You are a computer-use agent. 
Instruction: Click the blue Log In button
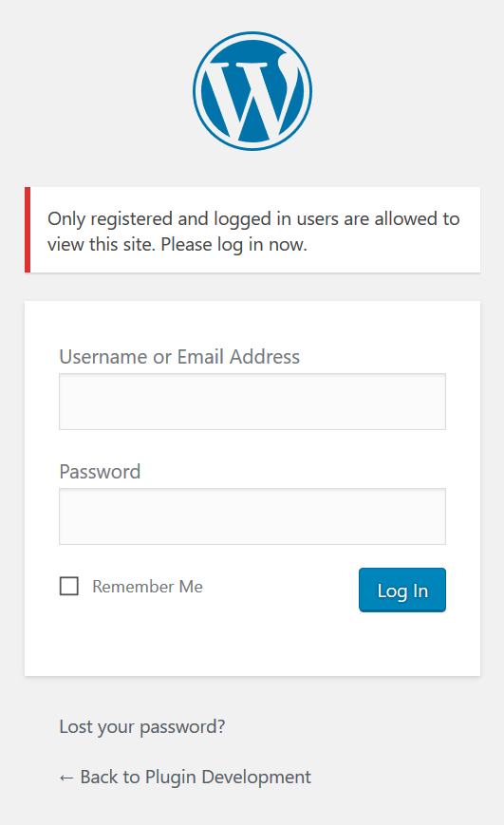[402, 590]
